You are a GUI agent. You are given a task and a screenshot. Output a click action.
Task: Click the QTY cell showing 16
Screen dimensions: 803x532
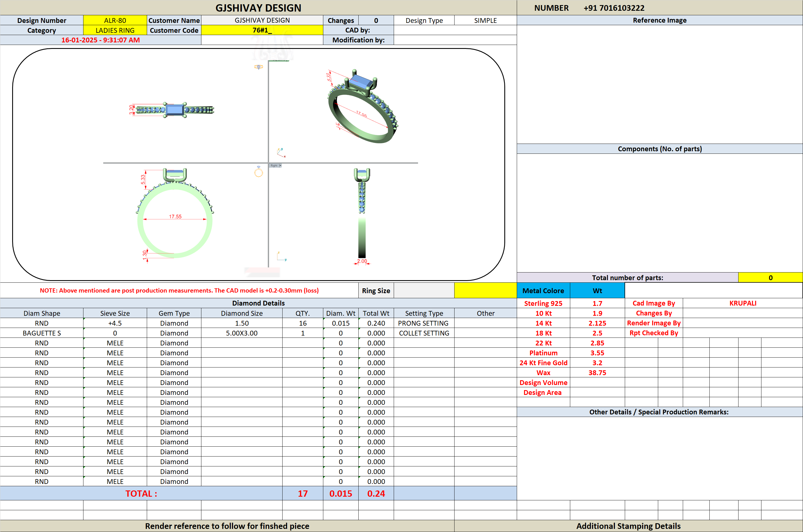tap(303, 323)
